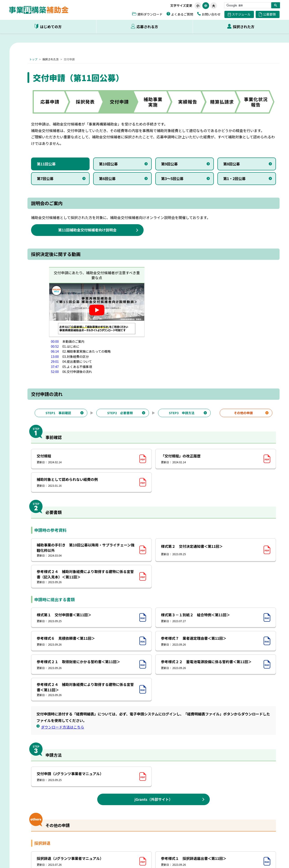The height and width of the screenshot is (868, 289).
Task: Set font size to 小
Action: pyautogui.click(x=198, y=6)
